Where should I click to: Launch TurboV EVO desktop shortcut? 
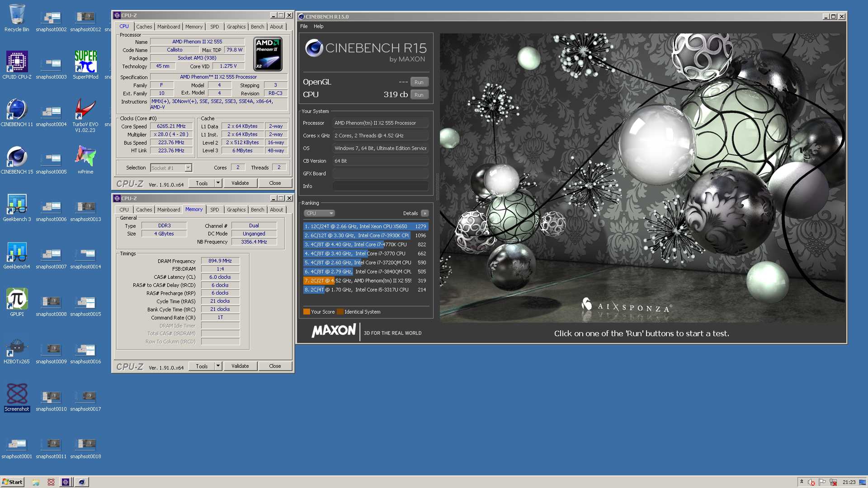coord(85,115)
